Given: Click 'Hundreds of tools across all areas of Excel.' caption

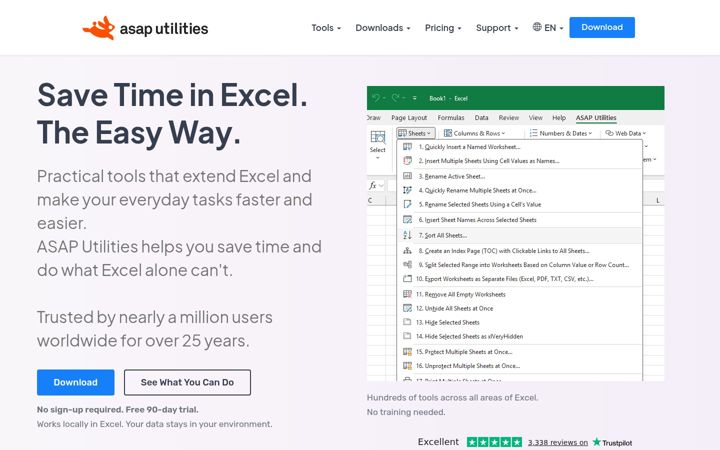Looking at the screenshot, I should point(452,398).
